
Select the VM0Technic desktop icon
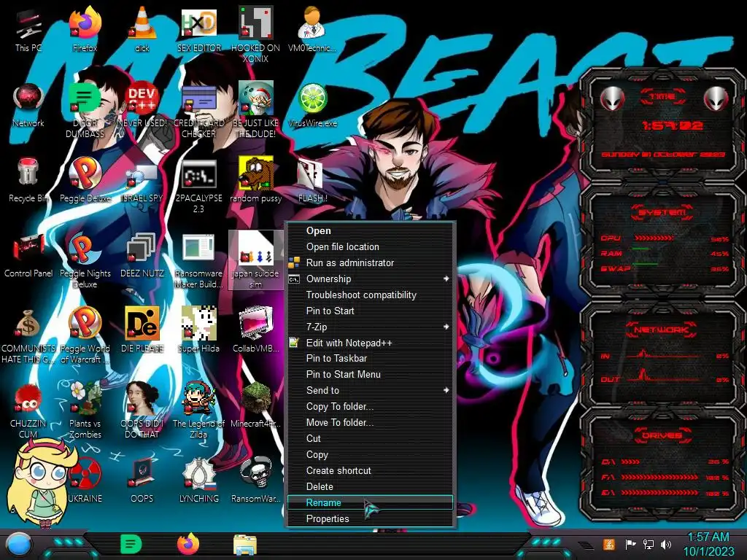(x=312, y=29)
